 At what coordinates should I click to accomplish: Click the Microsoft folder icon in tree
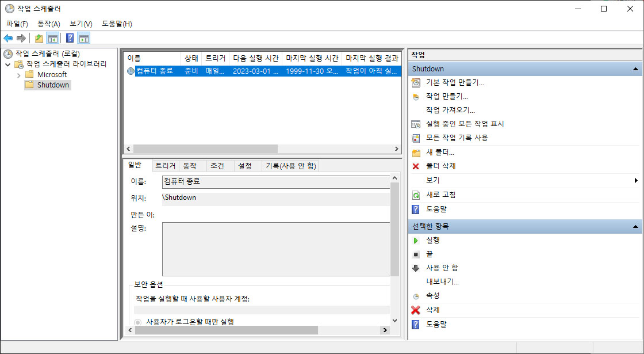click(29, 74)
